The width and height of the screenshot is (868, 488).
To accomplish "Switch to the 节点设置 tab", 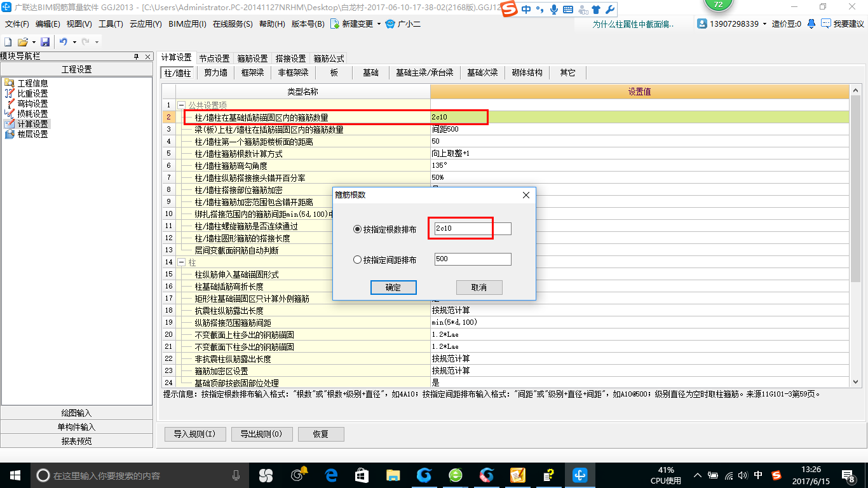I will pos(214,58).
